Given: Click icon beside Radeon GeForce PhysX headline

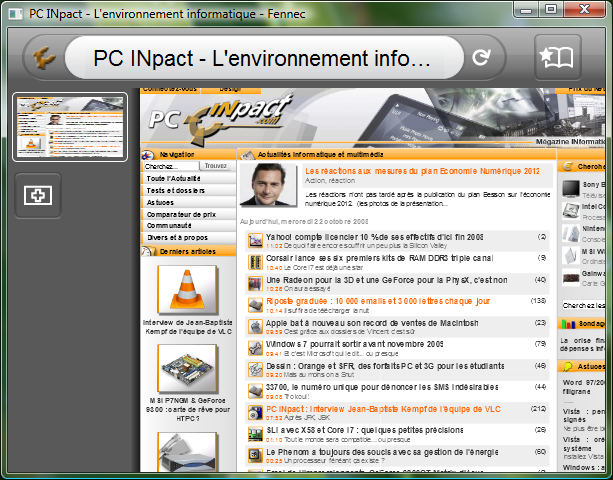Looking at the screenshot, I should pyautogui.click(x=255, y=284).
